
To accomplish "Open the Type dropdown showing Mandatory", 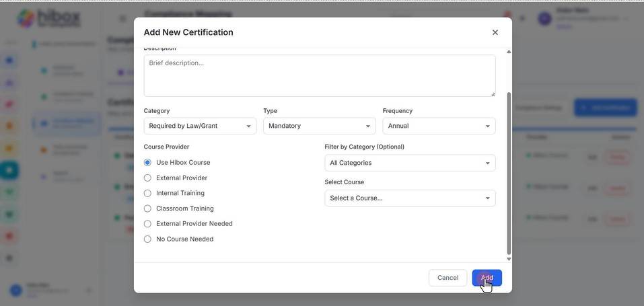I will click(x=320, y=126).
